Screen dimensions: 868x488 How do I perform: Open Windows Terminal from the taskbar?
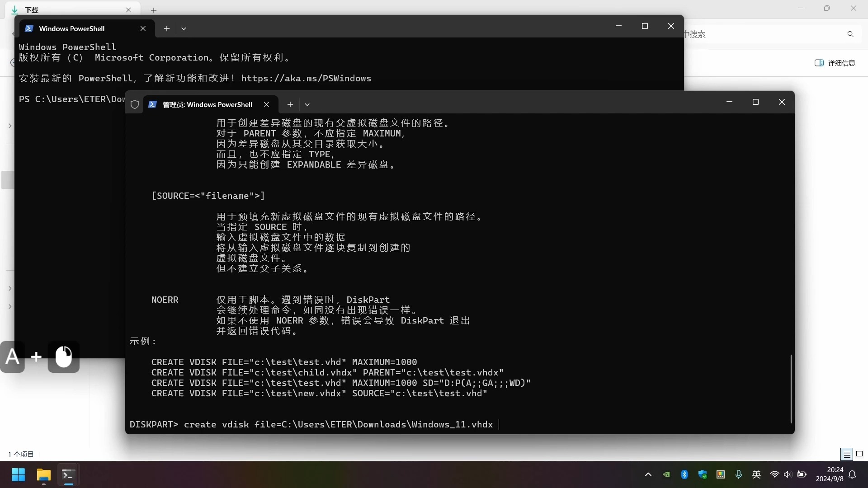pos(69,474)
